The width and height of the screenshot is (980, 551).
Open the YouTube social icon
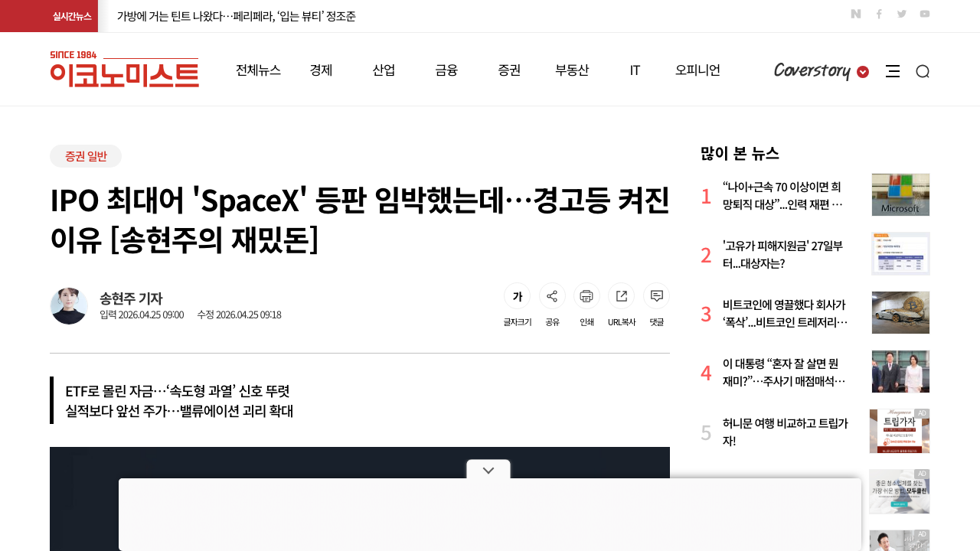pos(925,14)
